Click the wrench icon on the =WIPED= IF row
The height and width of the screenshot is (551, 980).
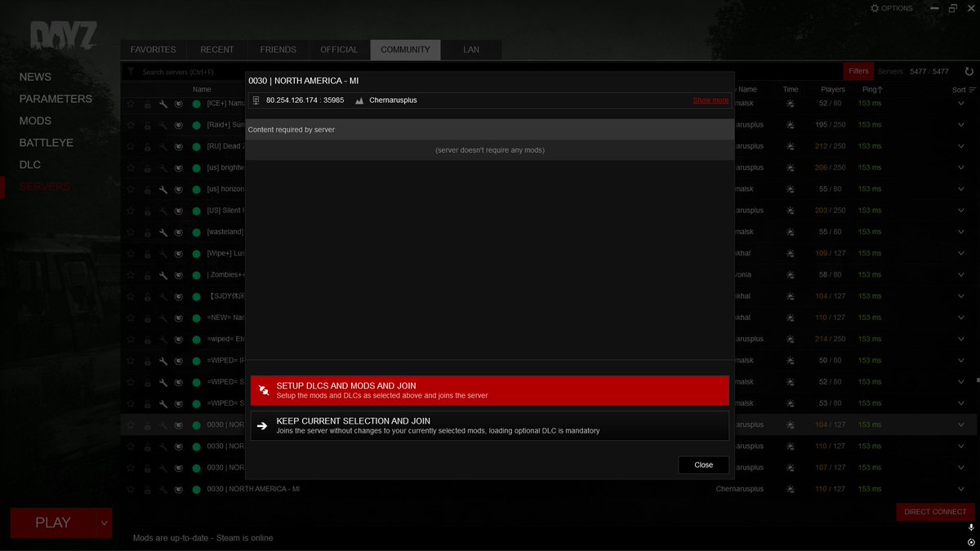(163, 361)
